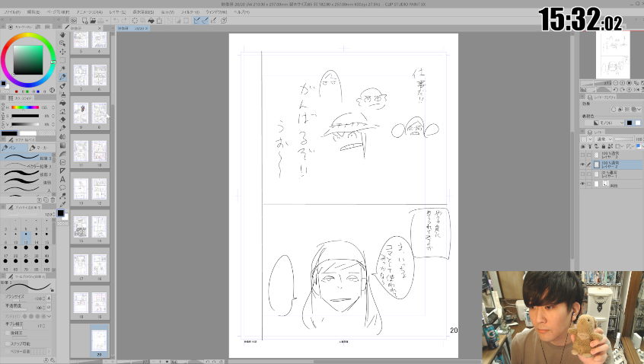Screen dimensions: 644x364
Task: Open the フィルター(I) menu
Action: click(190, 12)
